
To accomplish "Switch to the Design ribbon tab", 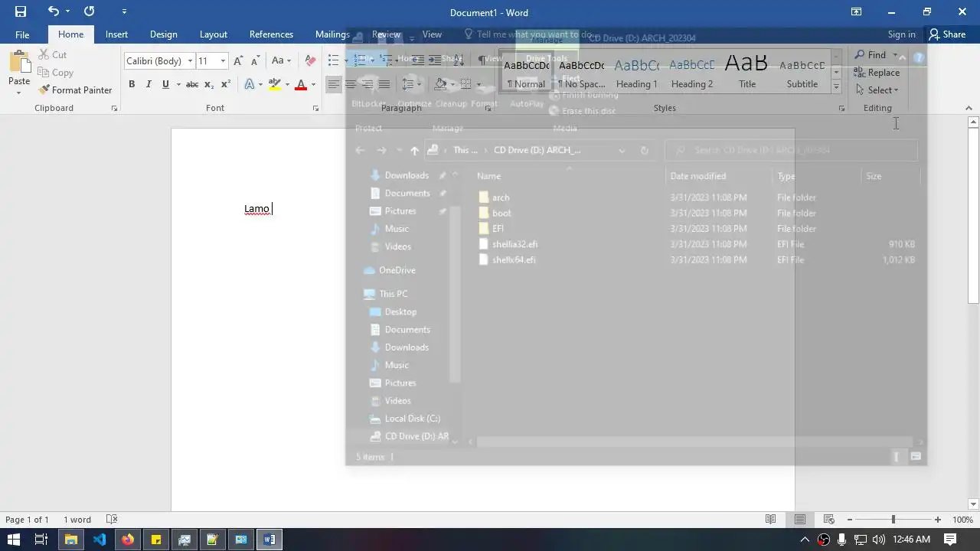I will pos(163,34).
